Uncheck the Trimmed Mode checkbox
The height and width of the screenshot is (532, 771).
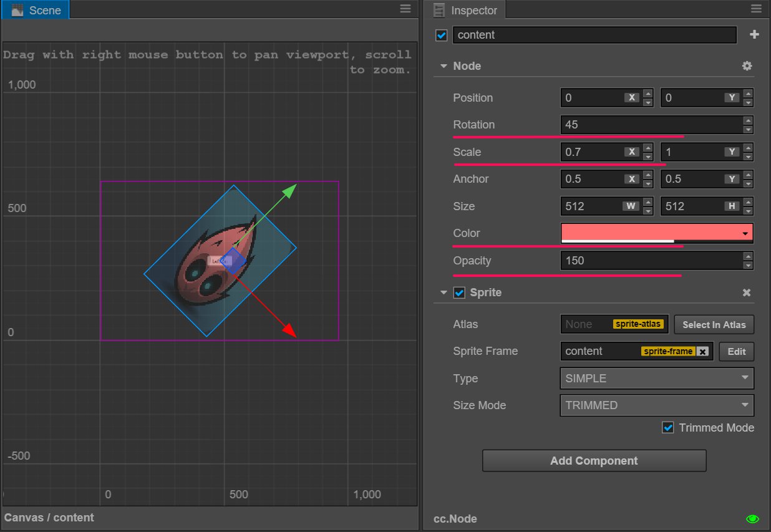pyautogui.click(x=668, y=428)
